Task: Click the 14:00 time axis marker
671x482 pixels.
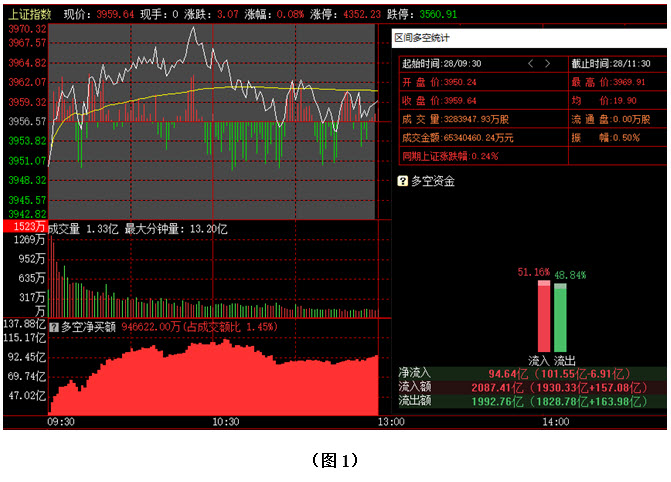Action: (x=555, y=422)
